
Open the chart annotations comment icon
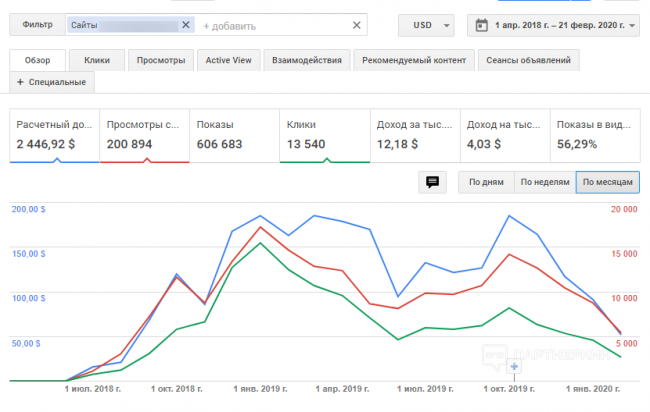[433, 182]
